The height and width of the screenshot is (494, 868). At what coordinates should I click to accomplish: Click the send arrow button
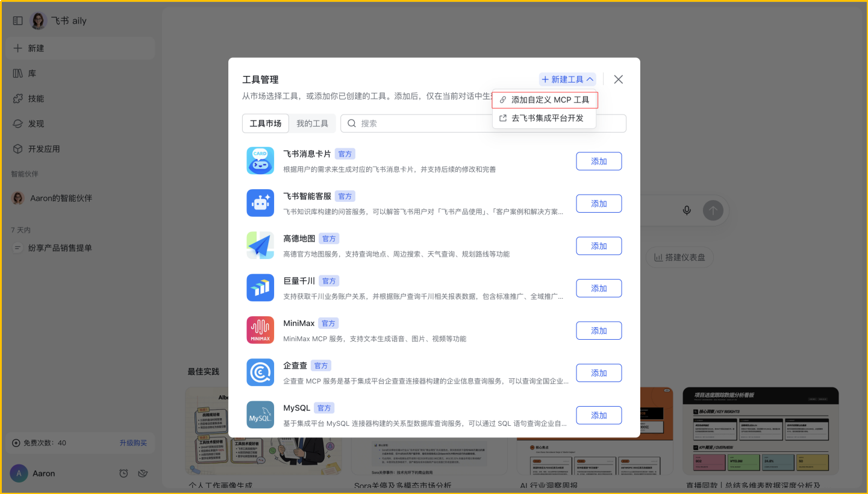(713, 210)
